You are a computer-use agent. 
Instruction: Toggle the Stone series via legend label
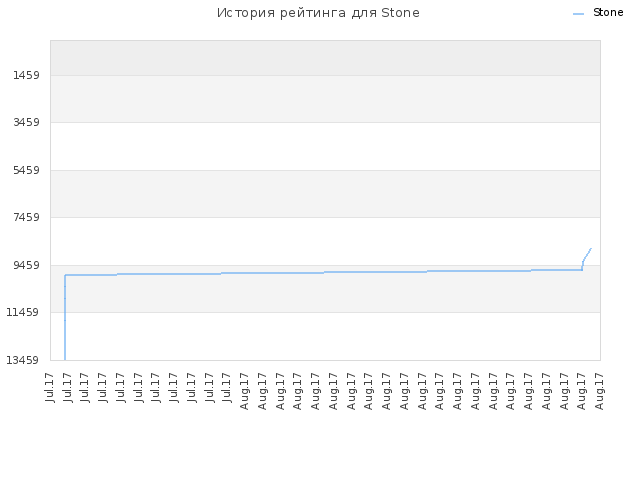click(x=608, y=13)
